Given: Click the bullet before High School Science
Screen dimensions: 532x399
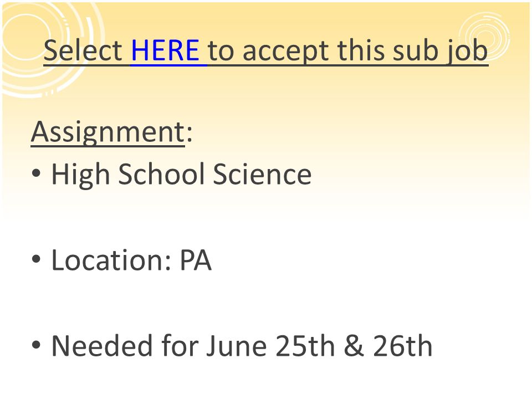Looking at the screenshot, I should click(x=36, y=173).
